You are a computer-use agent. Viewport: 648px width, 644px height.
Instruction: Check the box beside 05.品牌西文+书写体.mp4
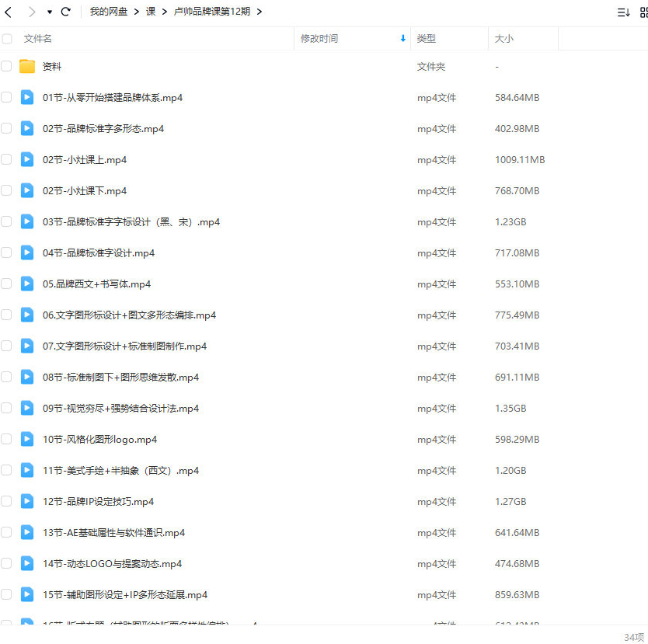pos(7,284)
